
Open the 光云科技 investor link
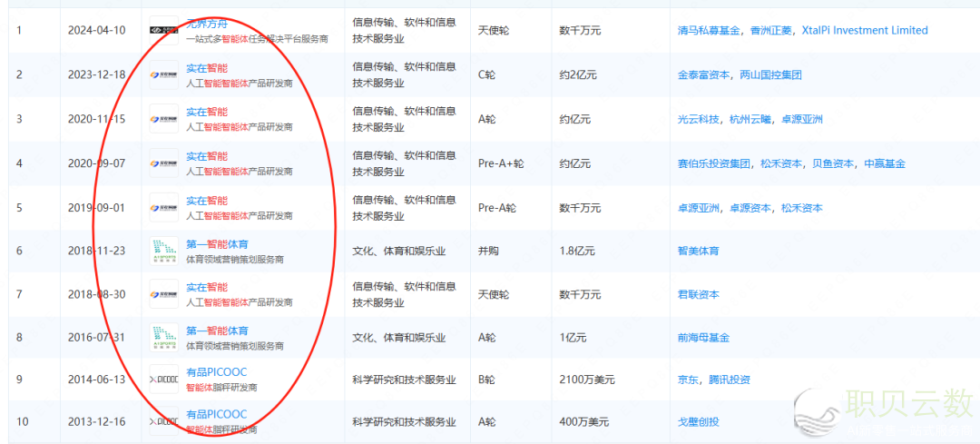(698, 119)
